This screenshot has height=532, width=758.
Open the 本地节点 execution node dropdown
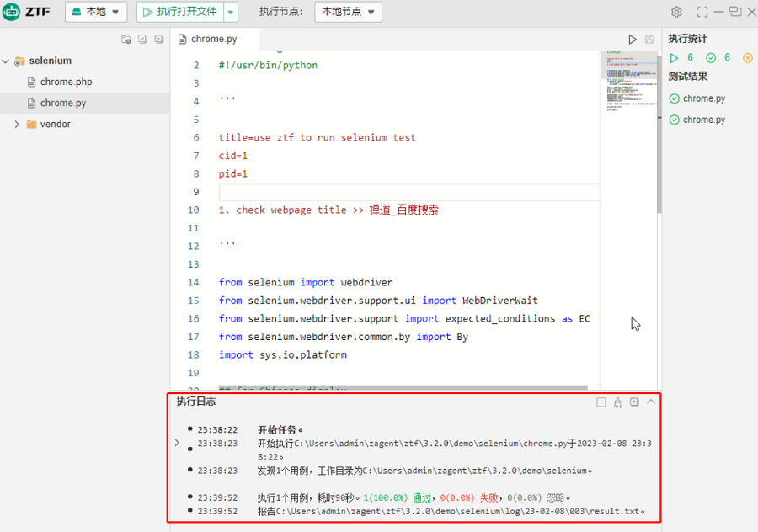[x=348, y=12]
